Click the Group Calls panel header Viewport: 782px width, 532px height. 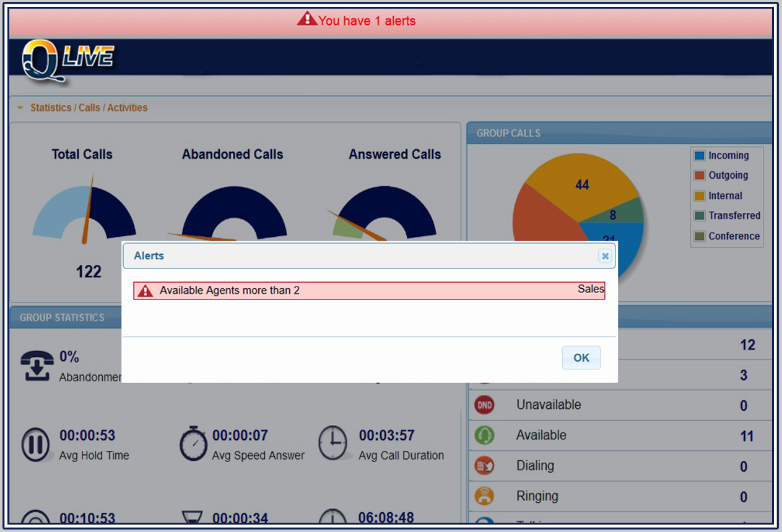619,133
